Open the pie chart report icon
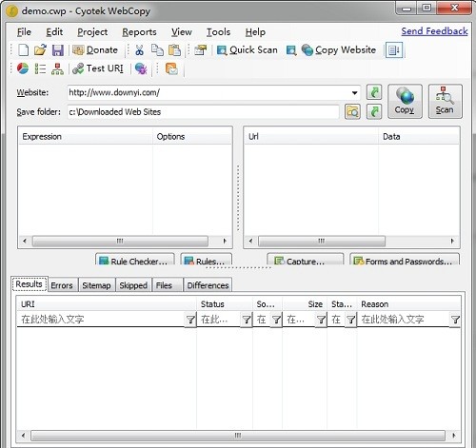This screenshot has height=448, width=476. (x=23, y=68)
